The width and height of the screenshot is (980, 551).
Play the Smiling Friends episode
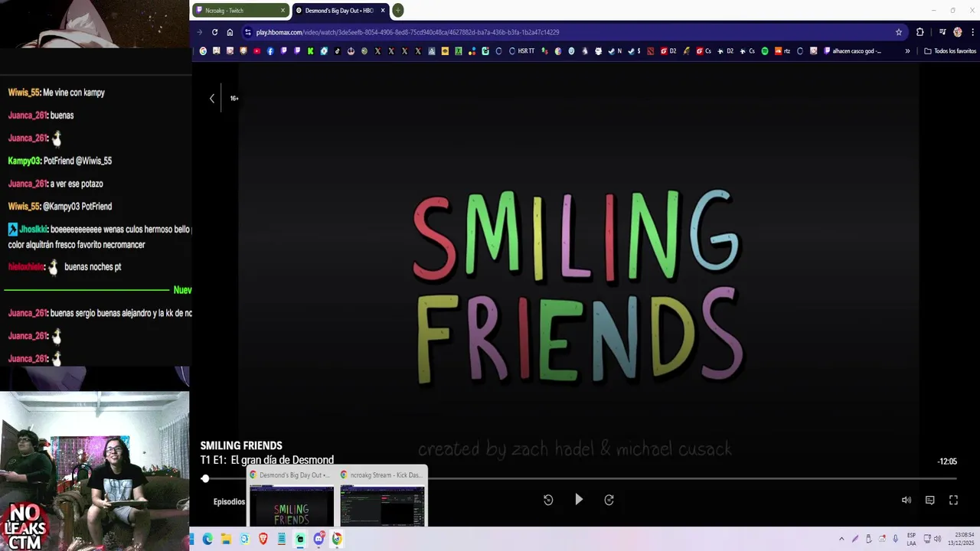[x=579, y=500]
